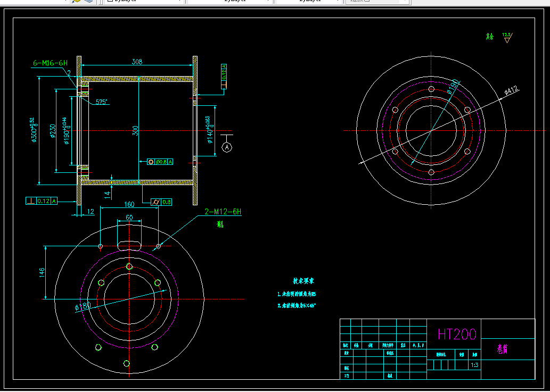Open the color control ByLayer dropdown

click(x=144, y=1)
